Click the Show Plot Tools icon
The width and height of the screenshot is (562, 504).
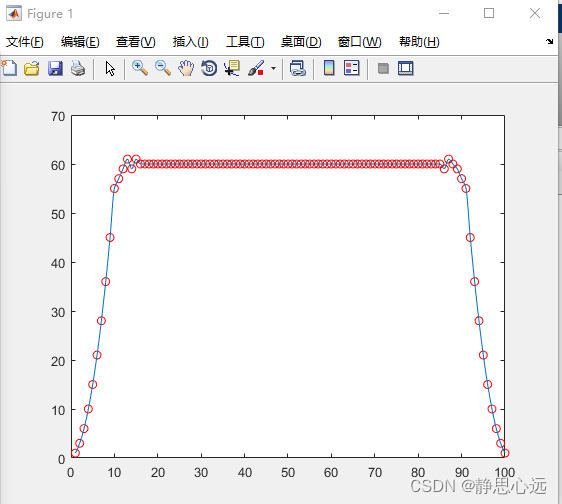[406, 68]
